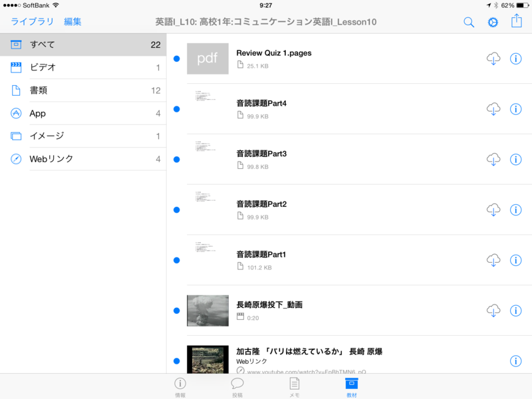Open the 教材 tab
The image size is (532, 399).
pos(352,388)
